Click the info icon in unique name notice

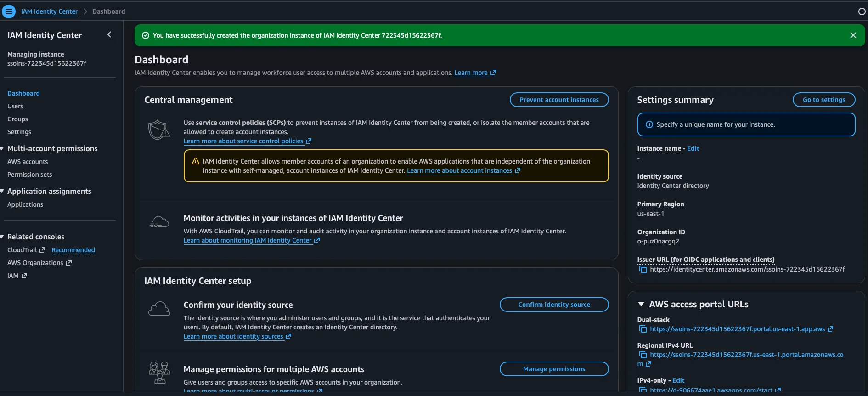click(649, 124)
